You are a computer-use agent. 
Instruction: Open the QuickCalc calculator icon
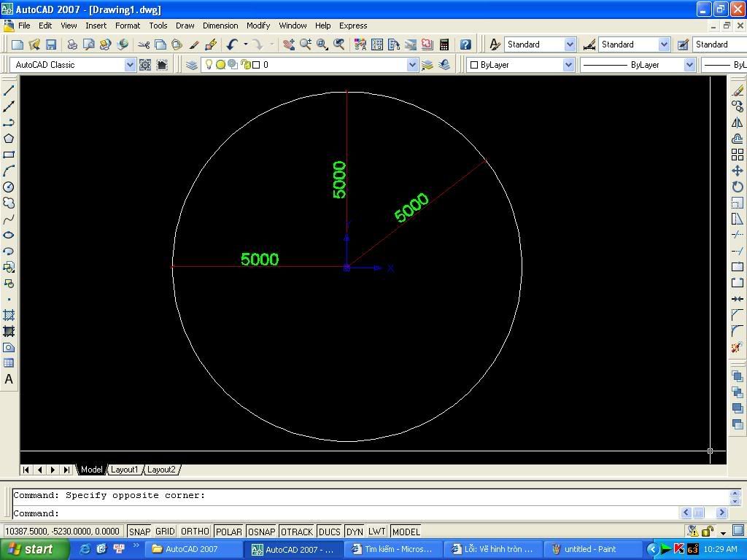click(x=444, y=44)
